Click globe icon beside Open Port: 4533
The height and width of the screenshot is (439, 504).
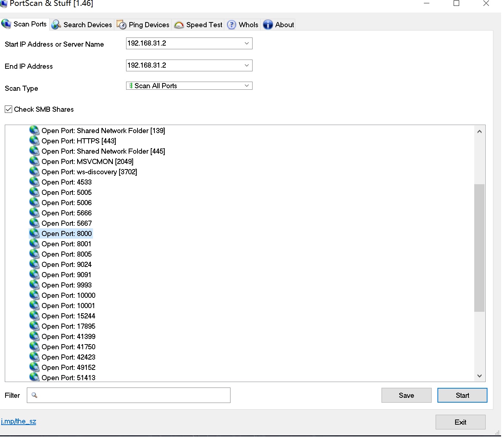click(35, 182)
